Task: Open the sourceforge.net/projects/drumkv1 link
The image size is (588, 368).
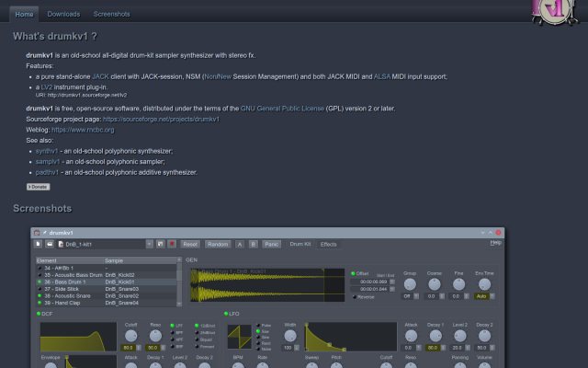Action: (x=162, y=119)
